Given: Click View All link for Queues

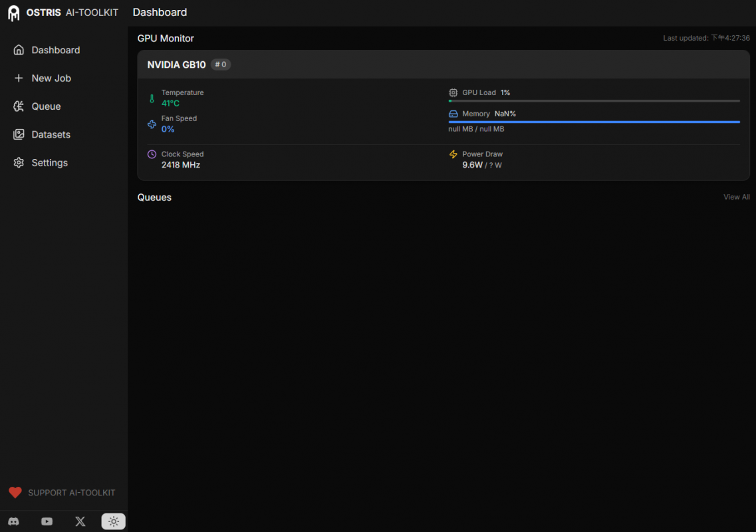Looking at the screenshot, I should tap(736, 198).
